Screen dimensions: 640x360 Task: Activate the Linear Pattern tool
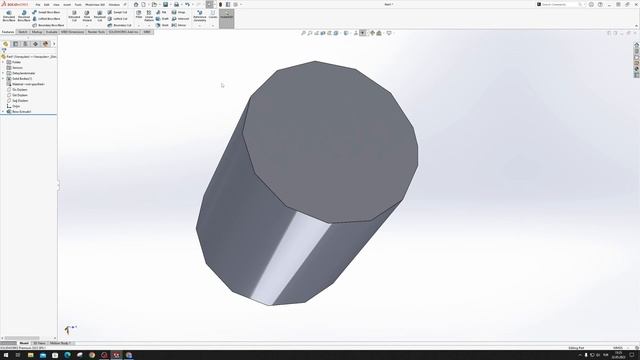[x=149, y=16]
